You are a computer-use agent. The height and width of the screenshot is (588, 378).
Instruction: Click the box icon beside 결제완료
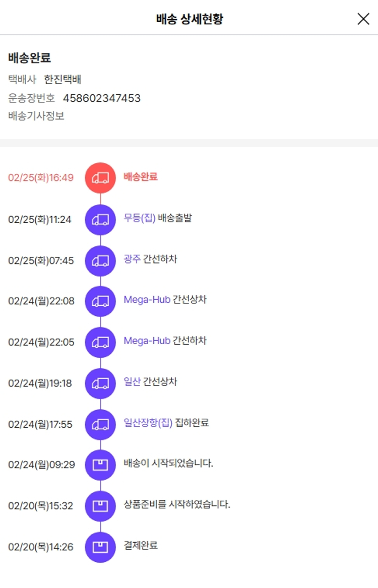click(x=100, y=547)
